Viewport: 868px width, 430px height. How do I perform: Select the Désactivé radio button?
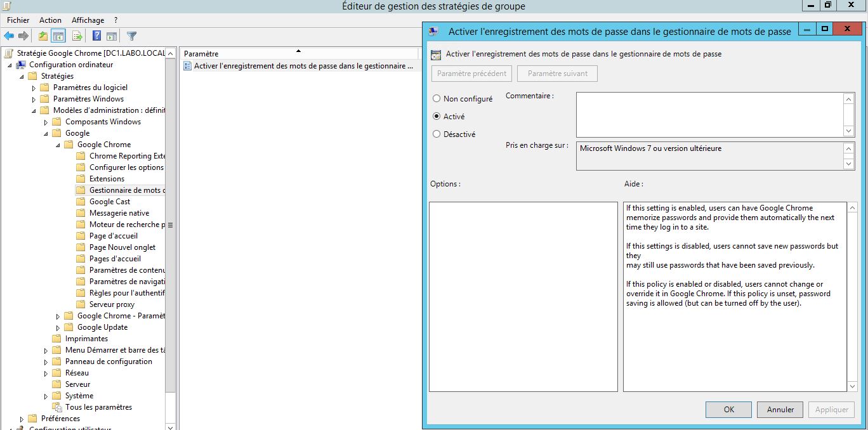pos(437,134)
